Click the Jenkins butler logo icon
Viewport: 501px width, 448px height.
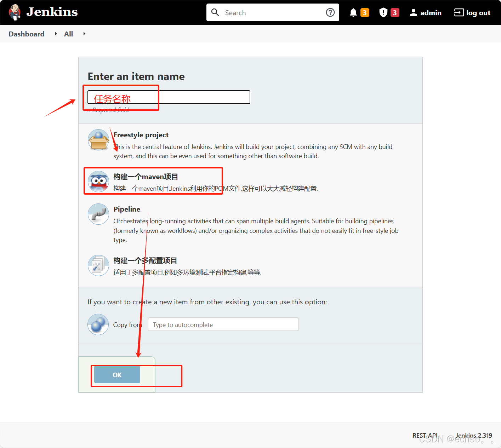point(15,12)
